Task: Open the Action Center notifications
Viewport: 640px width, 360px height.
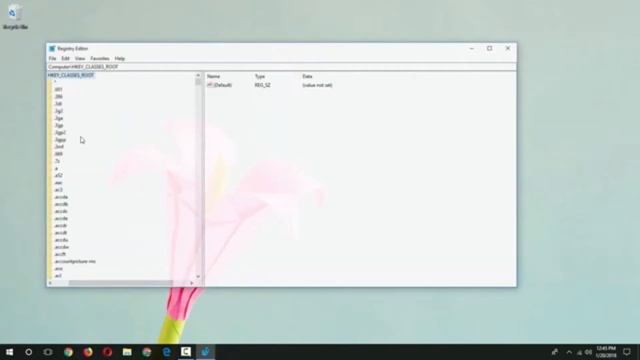Action: (627, 352)
